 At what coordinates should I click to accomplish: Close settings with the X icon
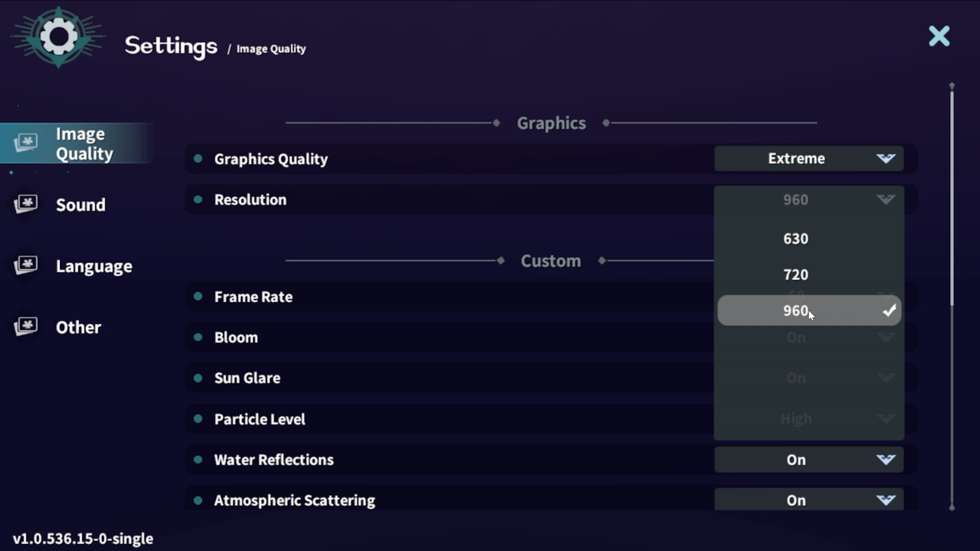click(939, 36)
